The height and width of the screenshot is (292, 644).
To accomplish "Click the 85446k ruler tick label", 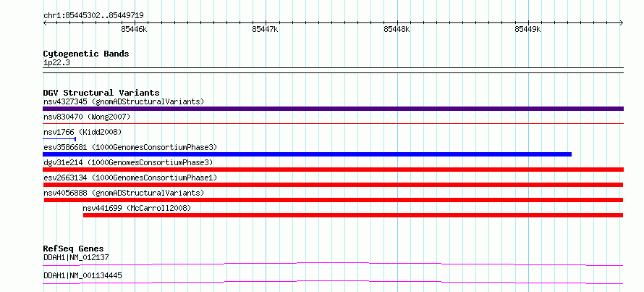I will [x=133, y=29].
